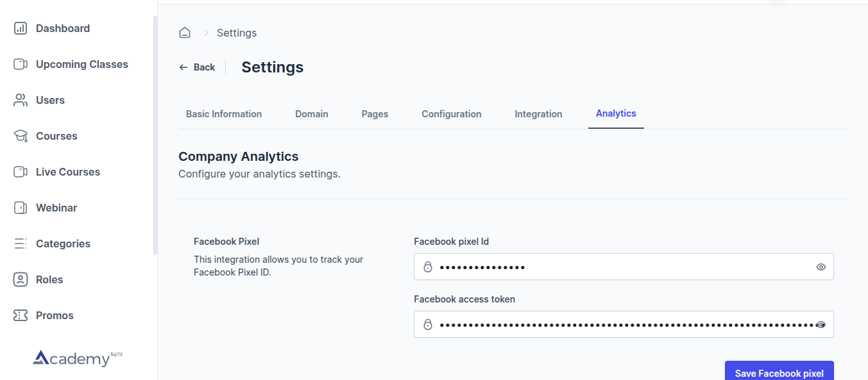
Task: Open the Configuration tab
Action: 451,114
